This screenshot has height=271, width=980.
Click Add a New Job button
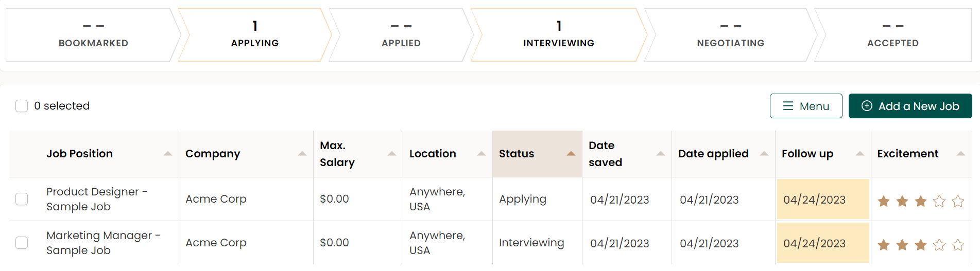(910, 106)
